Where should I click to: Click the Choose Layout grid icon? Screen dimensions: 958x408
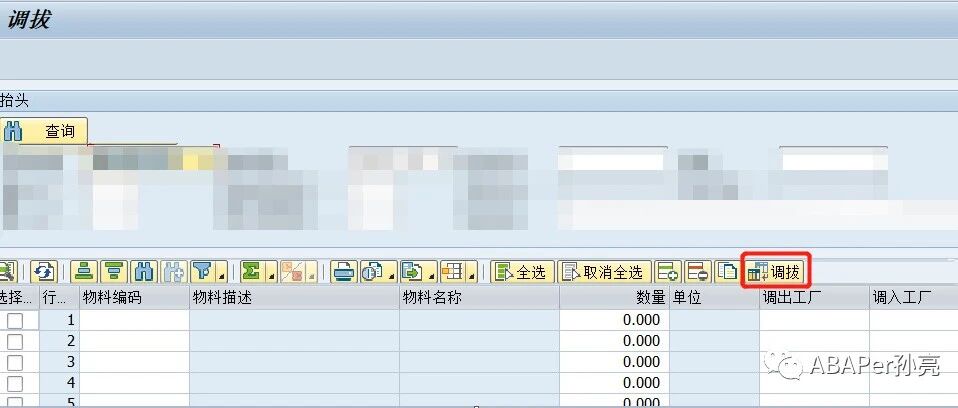[x=453, y=271]
